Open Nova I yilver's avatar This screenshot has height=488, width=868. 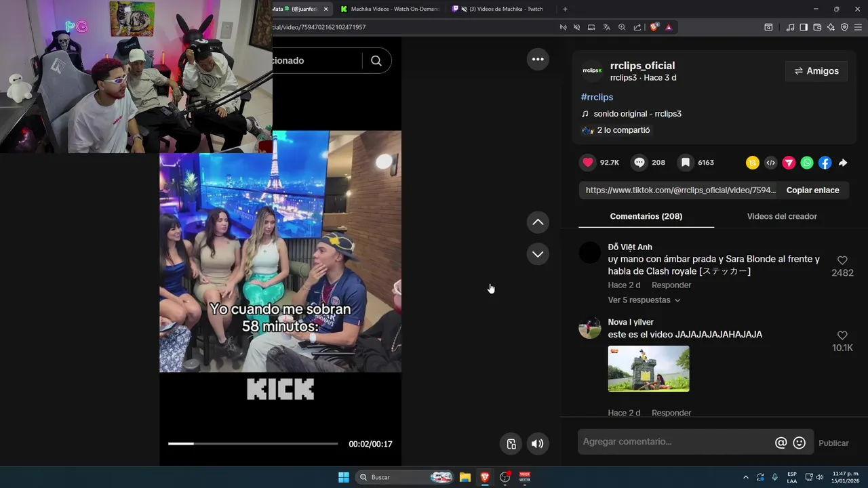pos(590,328)
